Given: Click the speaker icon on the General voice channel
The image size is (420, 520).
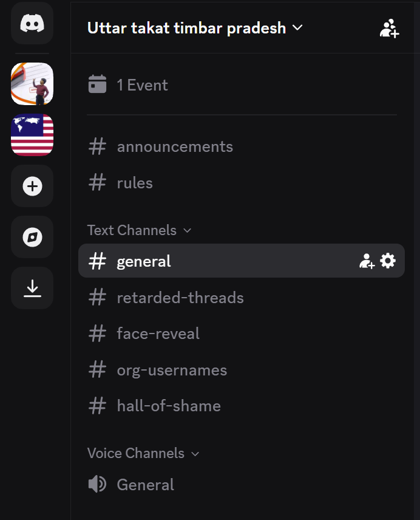Looking at the screenshot, I should pos(97,484).
